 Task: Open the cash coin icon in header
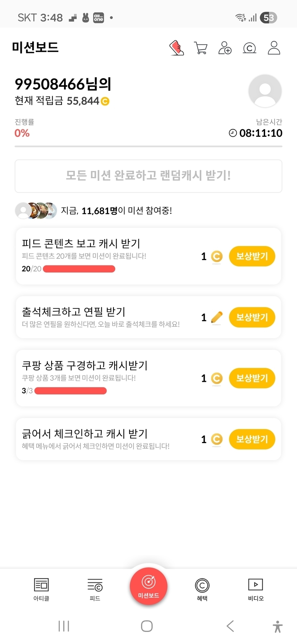pyautogui.click(x=249, y=48)
